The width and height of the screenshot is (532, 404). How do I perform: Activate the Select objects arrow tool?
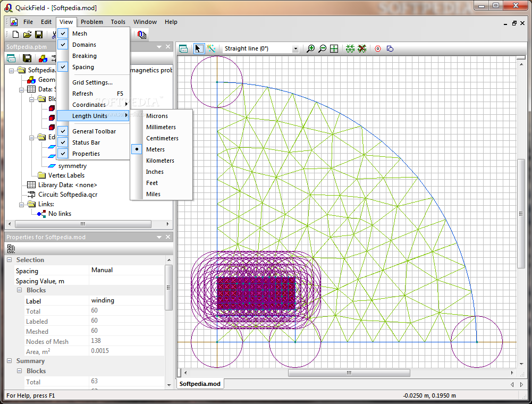pos(199,49)
